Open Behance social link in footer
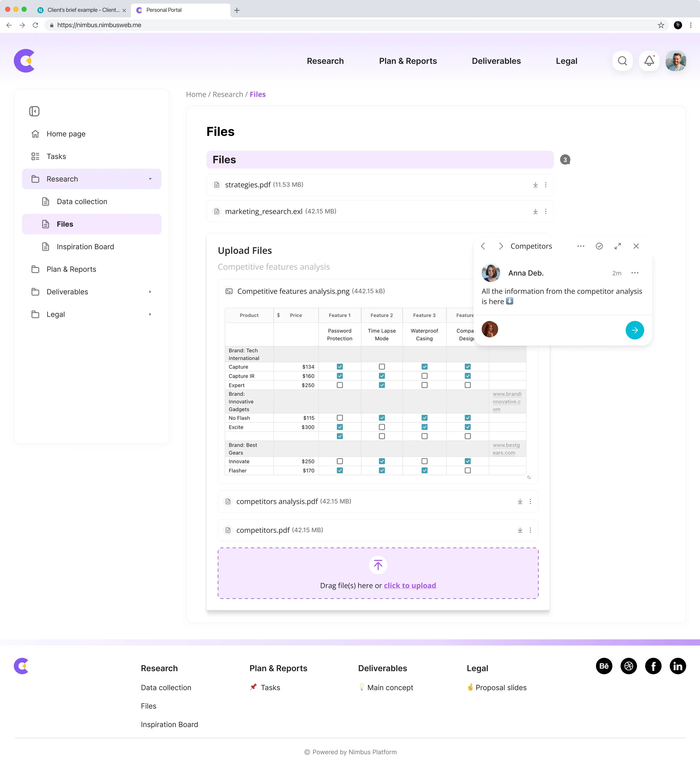This screenshot has height=766, width=700. 604,666
